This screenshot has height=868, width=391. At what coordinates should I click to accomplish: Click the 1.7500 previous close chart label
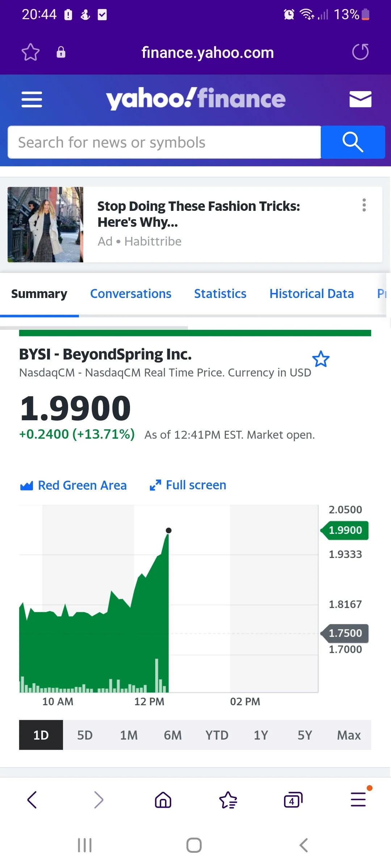click(x=345, y=633)
